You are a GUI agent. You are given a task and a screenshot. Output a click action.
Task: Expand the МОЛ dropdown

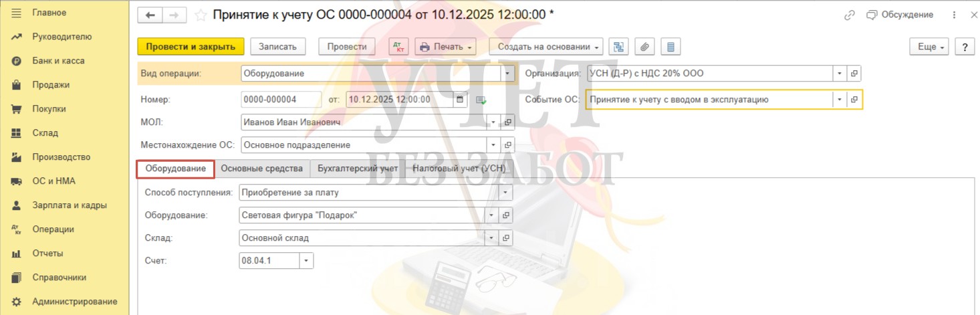[x=493, y=122]
